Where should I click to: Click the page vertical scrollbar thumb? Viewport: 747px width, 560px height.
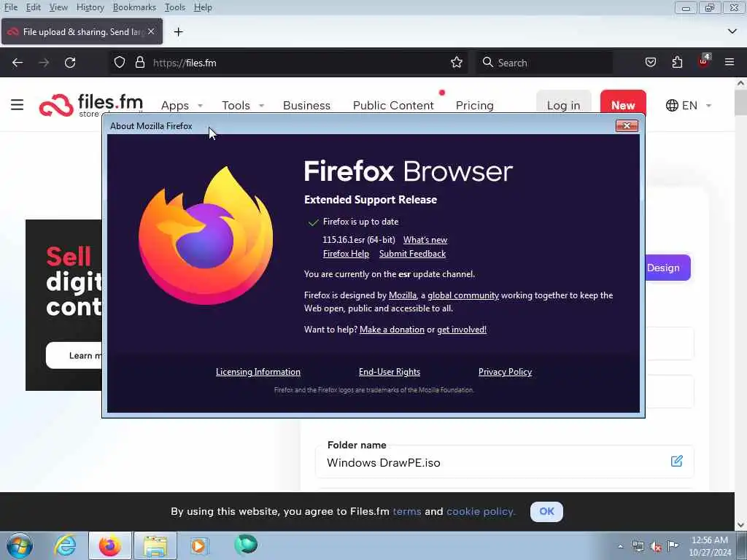(740, 102)
